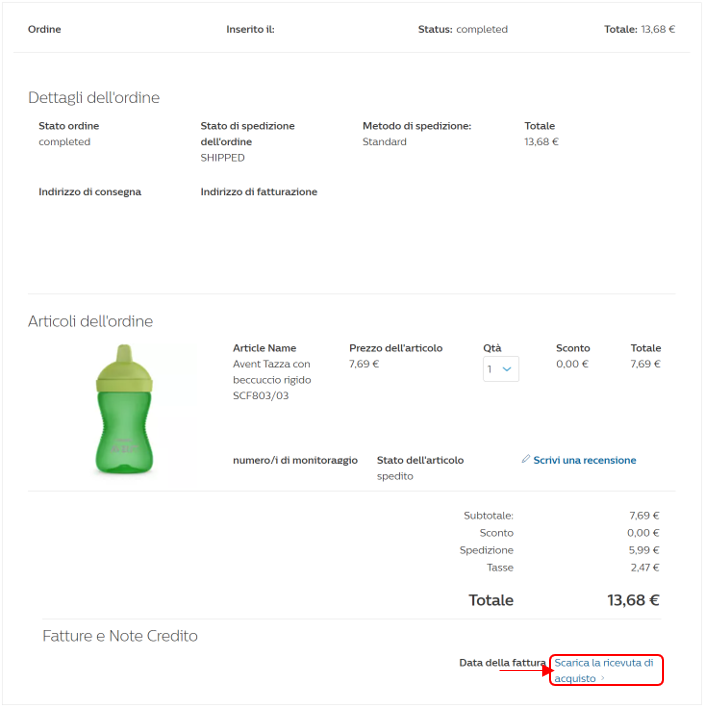Click the 'Fatture e Note Credito' heading

[120, 636]
